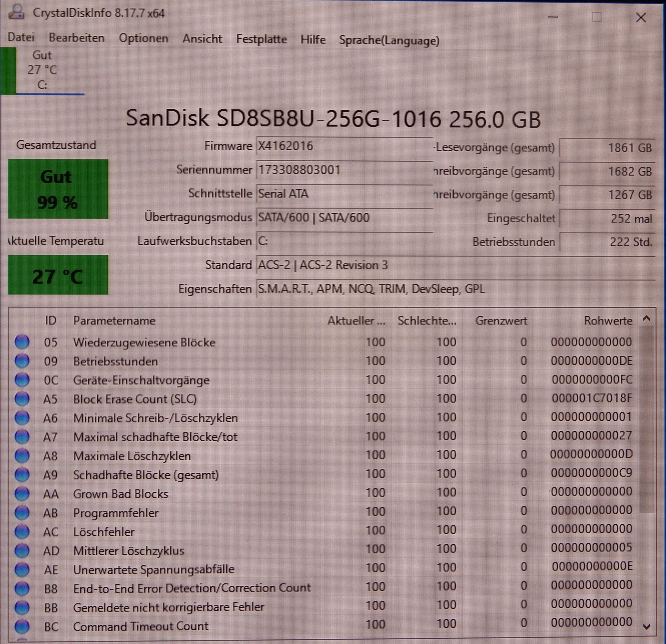Open the Festplatte menu
Viewport: 666px width, 644px height.
point(261,40)
